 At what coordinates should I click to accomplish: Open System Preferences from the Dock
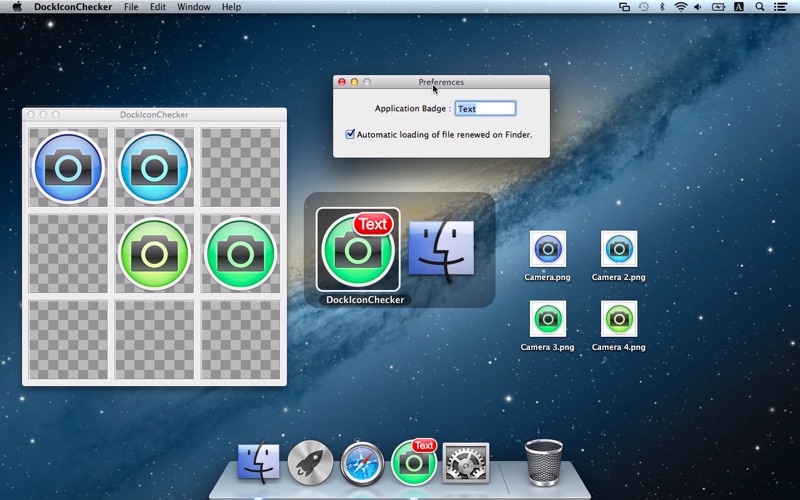coord(466,463)
